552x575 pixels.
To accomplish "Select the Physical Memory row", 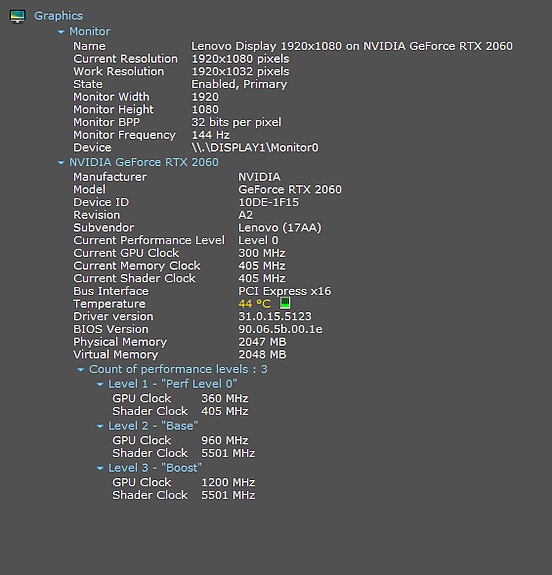I will pyautogui.click(x=180, y=342).
